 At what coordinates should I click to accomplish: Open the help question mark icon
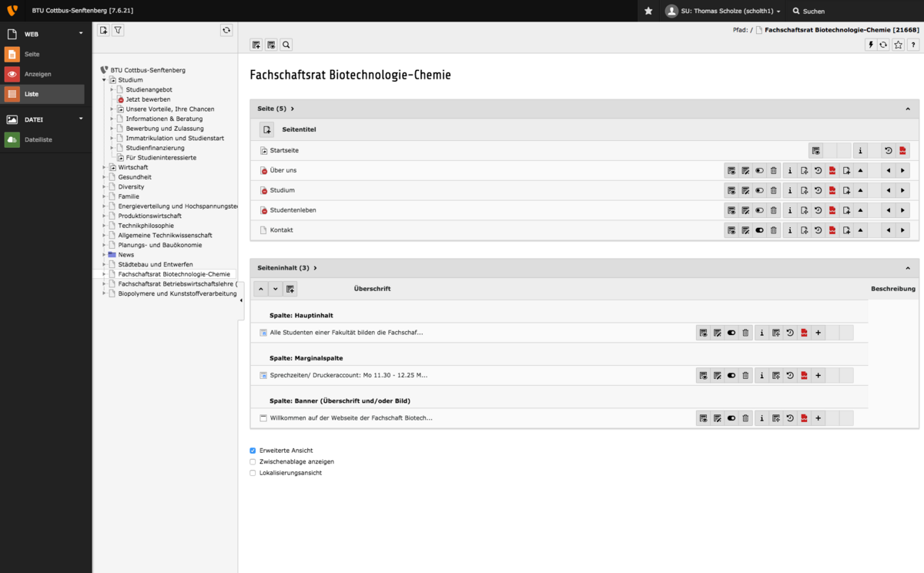tap(912, 45)
